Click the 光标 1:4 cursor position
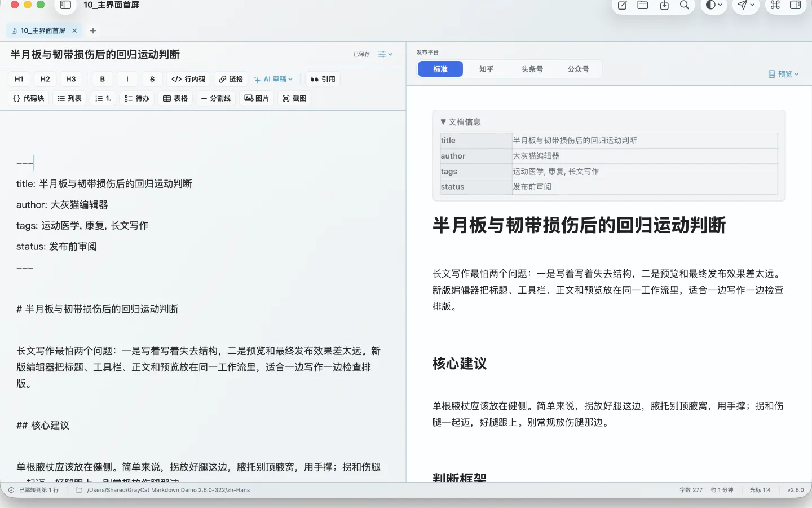This screenshot has width=812, height=508. 760,490
